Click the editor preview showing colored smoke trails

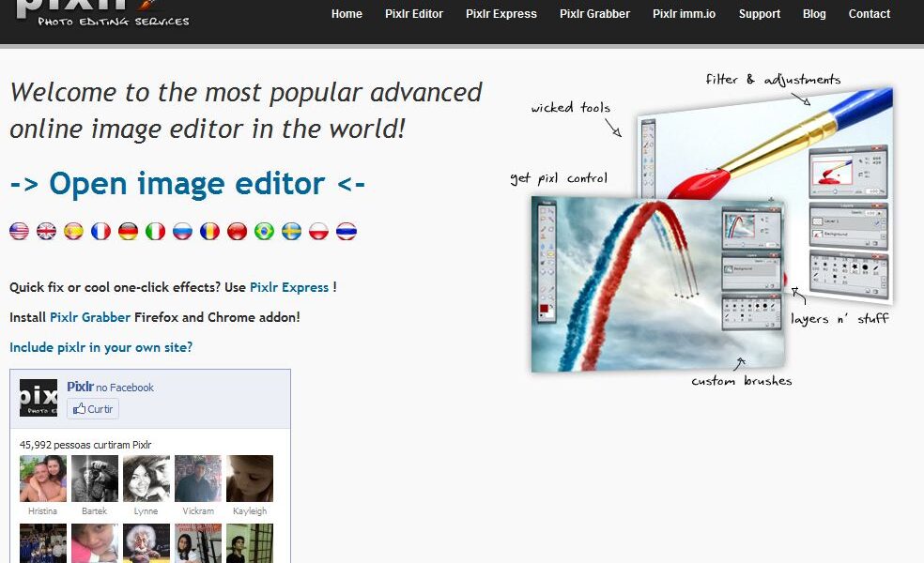[657, 285]
